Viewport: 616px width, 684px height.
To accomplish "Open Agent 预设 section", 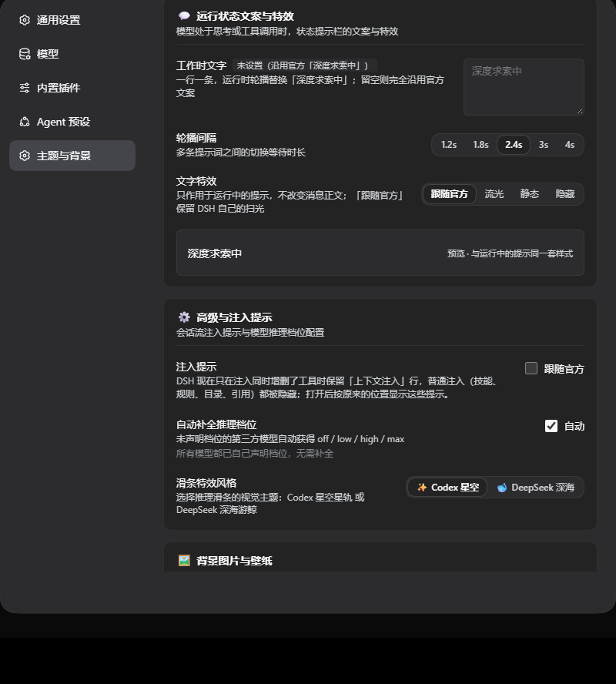I will tap(72, 122).
